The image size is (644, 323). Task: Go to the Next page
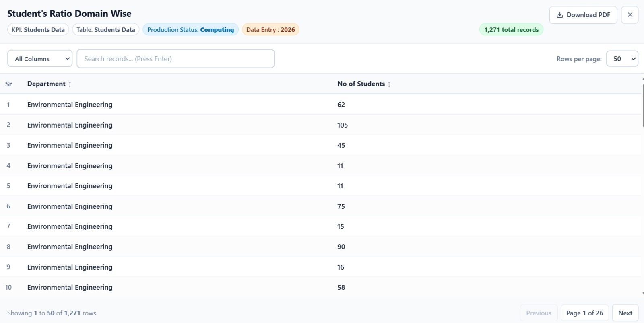(x=625, y=313)
